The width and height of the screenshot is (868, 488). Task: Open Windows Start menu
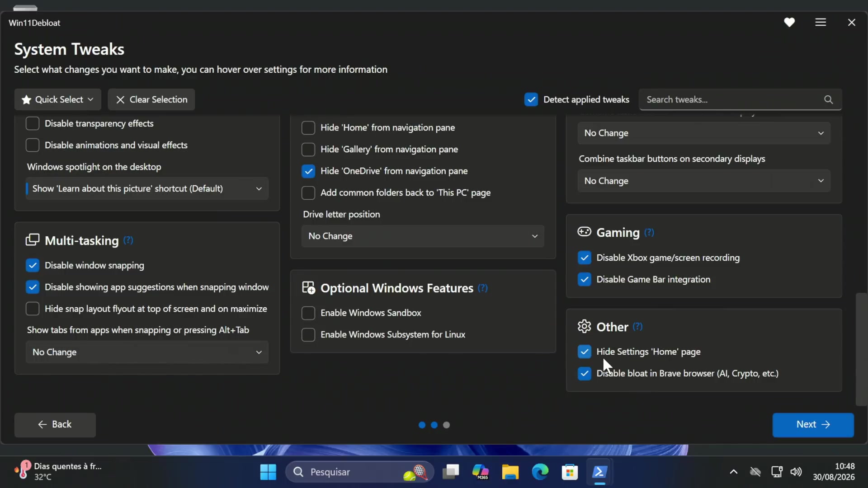(268, 472)
